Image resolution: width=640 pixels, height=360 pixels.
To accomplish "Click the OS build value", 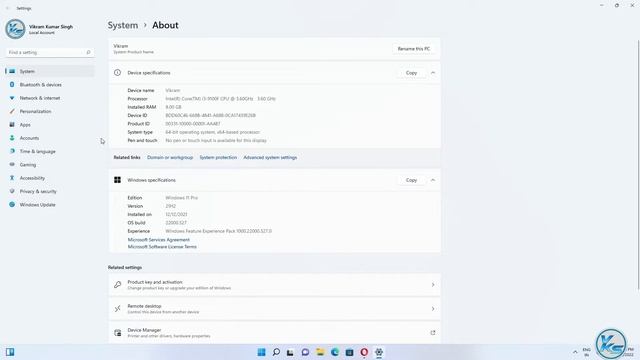I will (x=176, y=223).
